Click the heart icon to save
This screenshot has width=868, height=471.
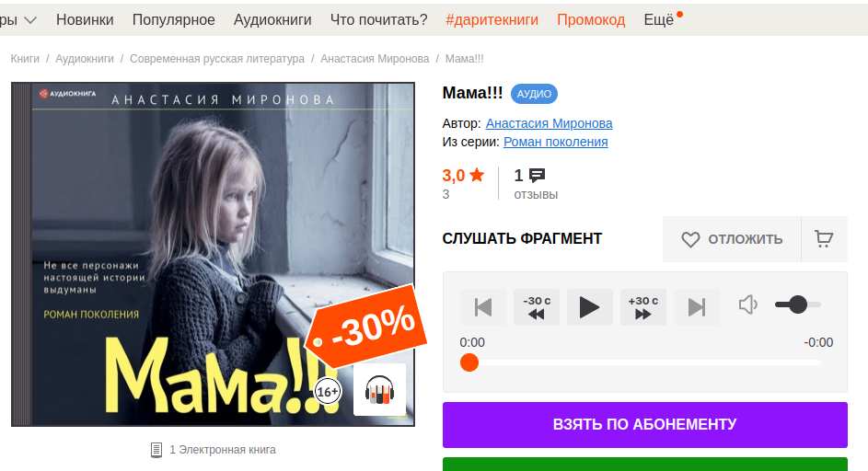(690, 239)
